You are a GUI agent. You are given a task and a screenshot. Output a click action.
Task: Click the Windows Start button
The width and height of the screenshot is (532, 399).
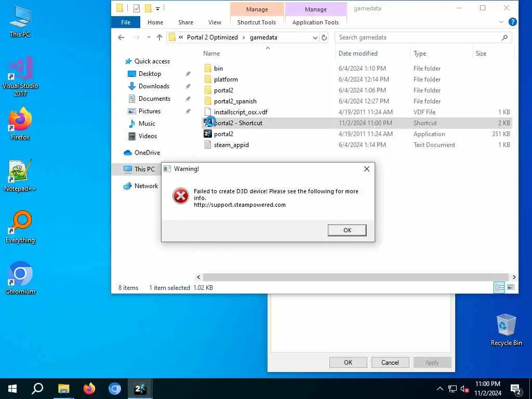(12, 389)
